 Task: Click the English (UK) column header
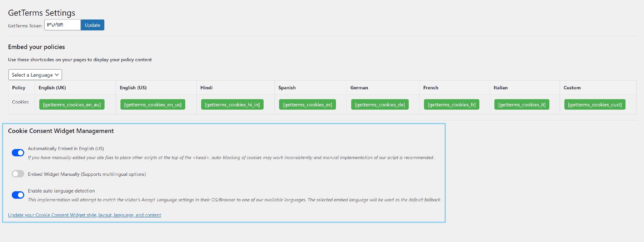tap(52, 88)
